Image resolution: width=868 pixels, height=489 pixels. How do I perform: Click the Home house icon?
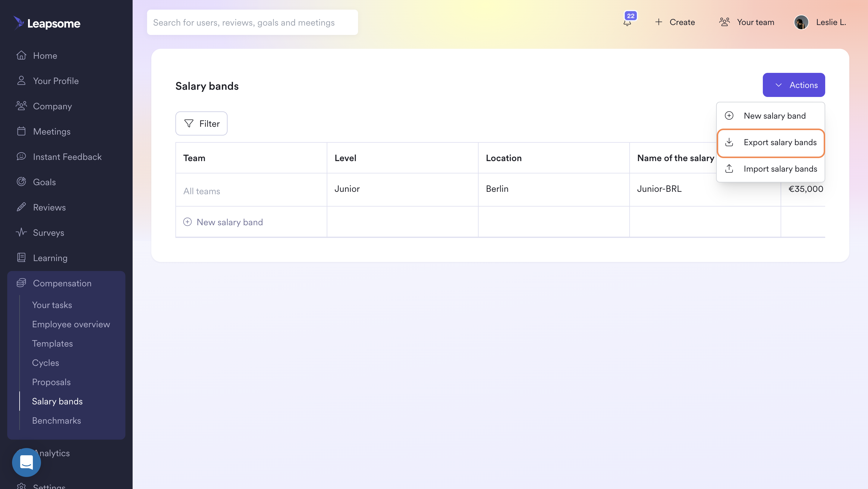click(x=21, y=55)
